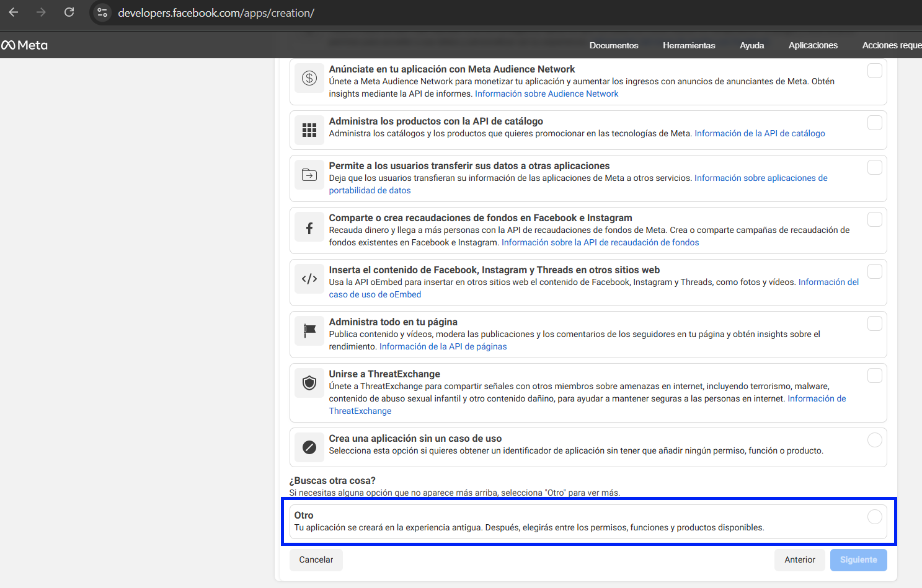Reload the page with browser refresh button
The height and width of the screenshot is (588, 922).
[69, 12]
